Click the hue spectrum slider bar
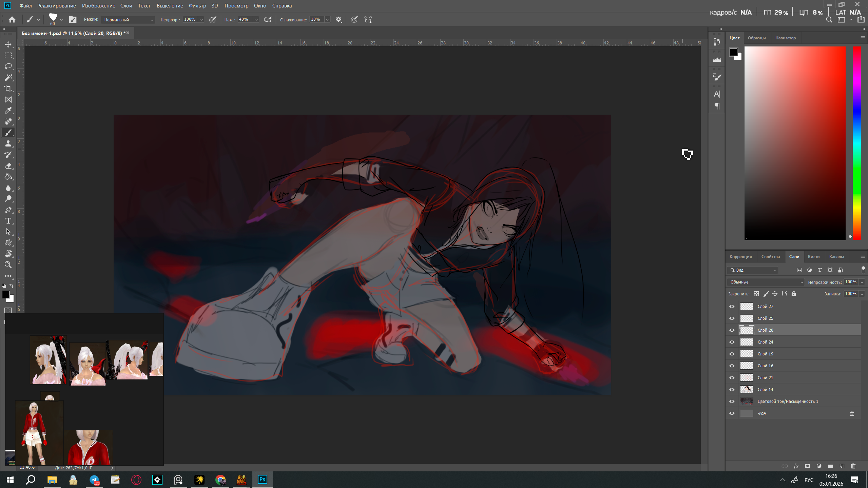Viewport: 868px width, 488px height. (x=857, y=143)
